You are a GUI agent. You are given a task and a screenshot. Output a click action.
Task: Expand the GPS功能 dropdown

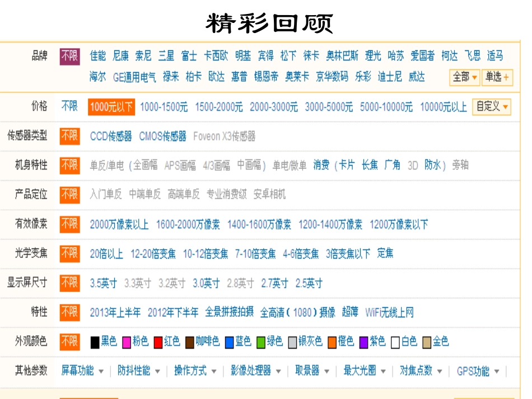[x=478, y=371]
